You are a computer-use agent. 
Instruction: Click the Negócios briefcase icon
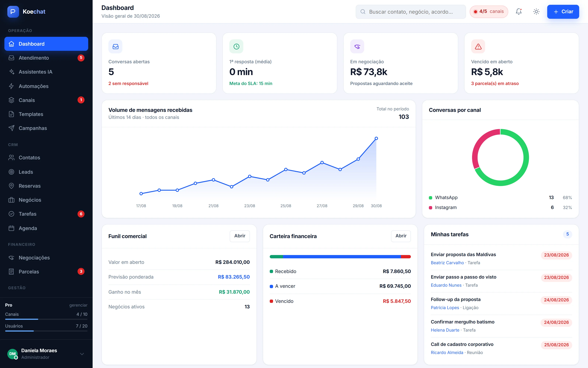[x=11, y=200]
